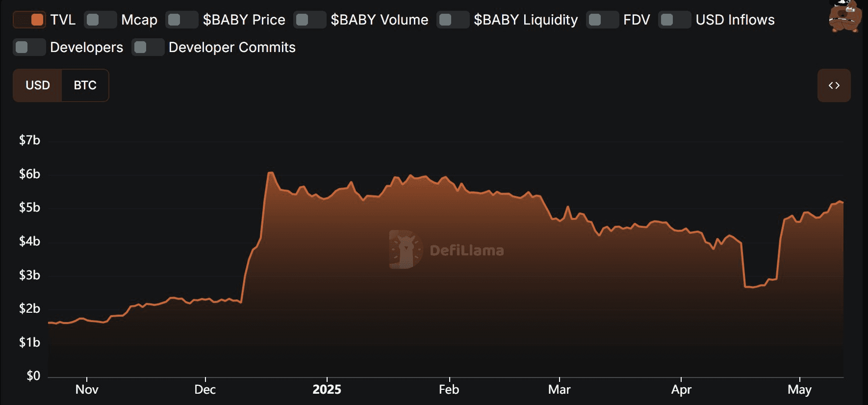Viewport: 868px width, 405px height.
Task: Show USD Inflows on the chart
Action: (x=675, y=20)
